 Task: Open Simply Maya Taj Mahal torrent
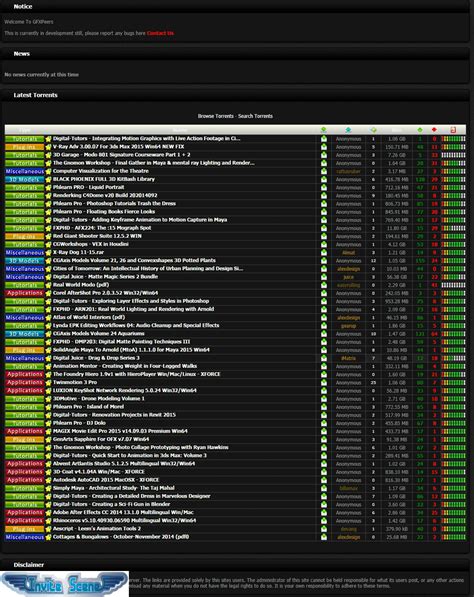click(x=114, y=488)
